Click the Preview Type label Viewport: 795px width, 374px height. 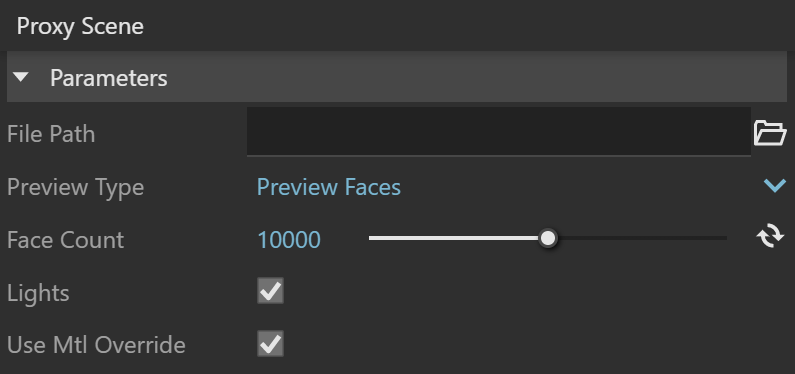(x=76, y=188)
